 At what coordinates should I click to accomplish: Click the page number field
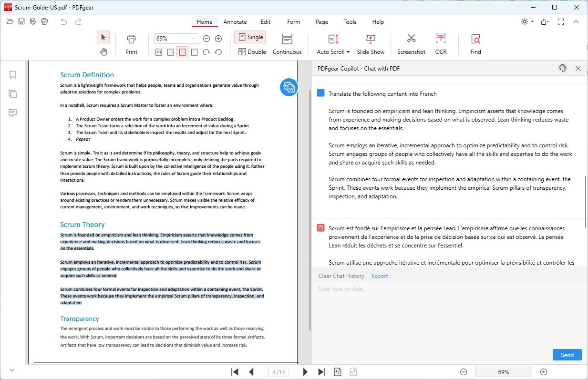(x=278, y=371)
